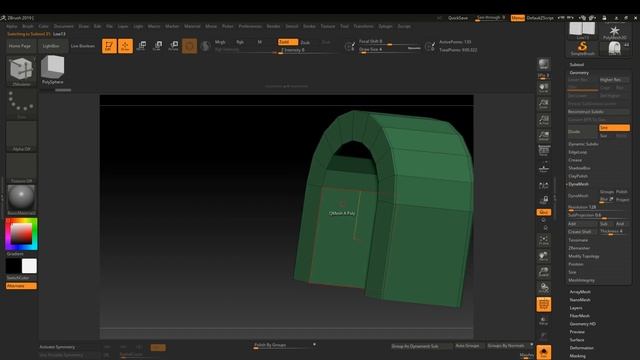
Task: Open the BasicMaterial sphere picker
Action: (21, 200)
